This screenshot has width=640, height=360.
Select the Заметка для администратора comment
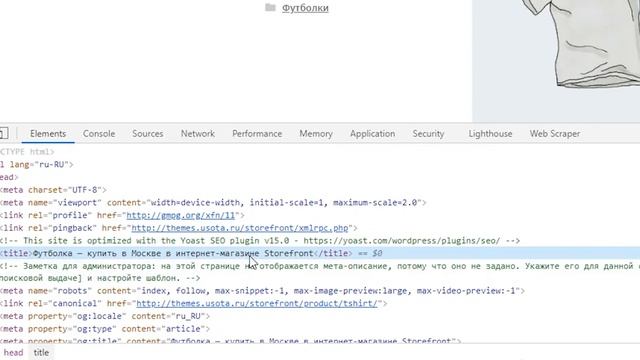[x=320, y=272]
